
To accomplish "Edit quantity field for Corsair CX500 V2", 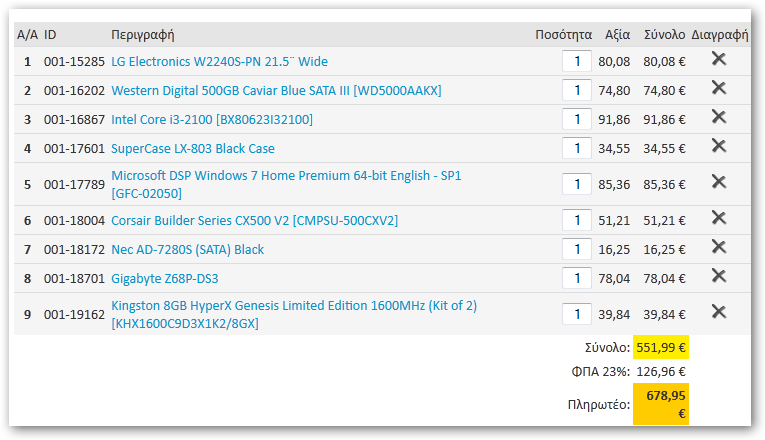I will tap(577, 220).
